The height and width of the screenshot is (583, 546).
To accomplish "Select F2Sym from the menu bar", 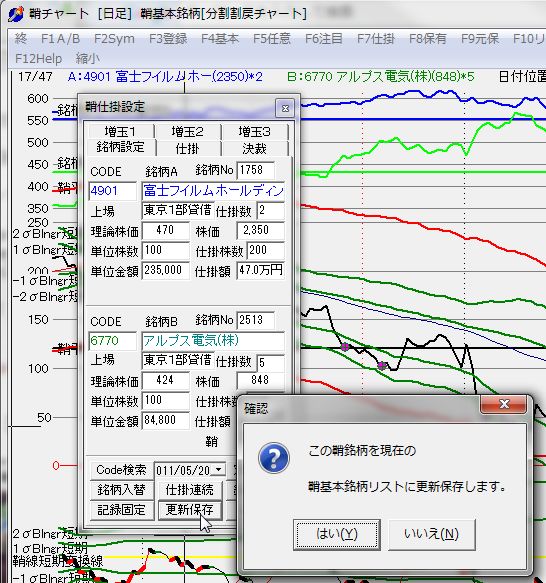I will point(114,38).
